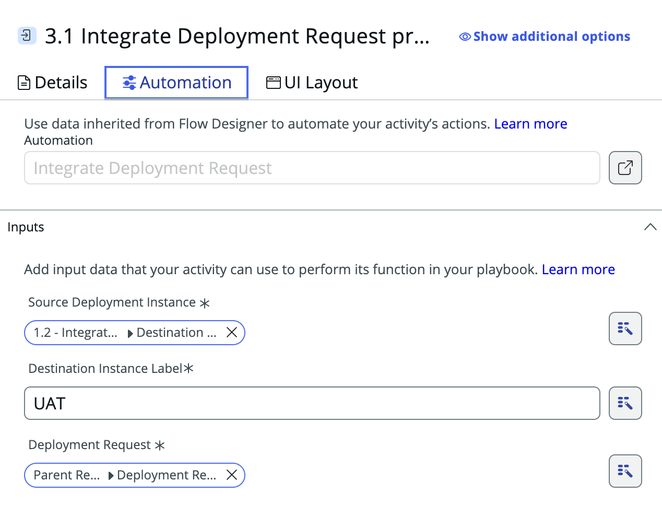Collapse the Inputs section chevron
662x515 pixels.
650,227
